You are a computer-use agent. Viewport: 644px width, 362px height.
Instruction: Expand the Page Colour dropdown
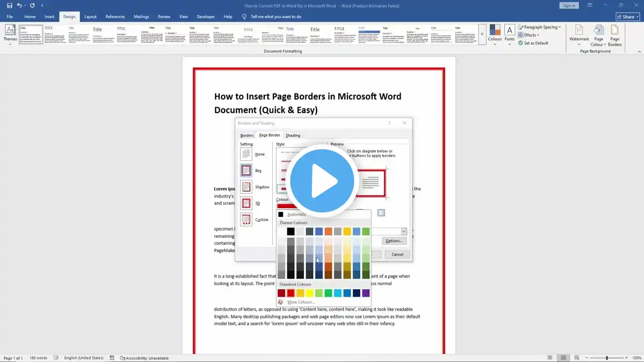[598, 35]
